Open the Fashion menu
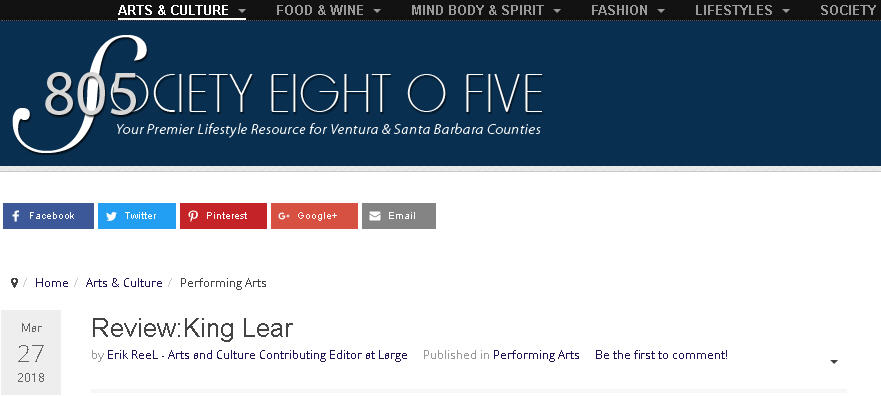The image size is (881, 396). pyautogui.click(x=628, y=10)
